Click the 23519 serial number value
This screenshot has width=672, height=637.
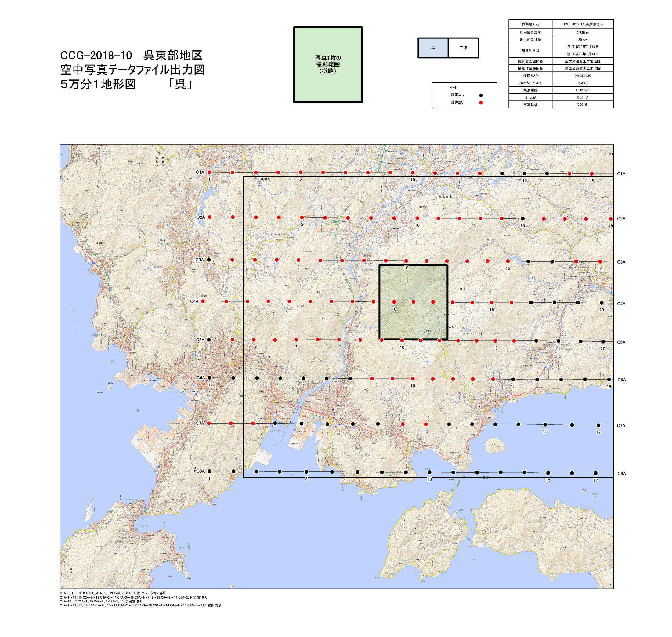tap(582, 83)
